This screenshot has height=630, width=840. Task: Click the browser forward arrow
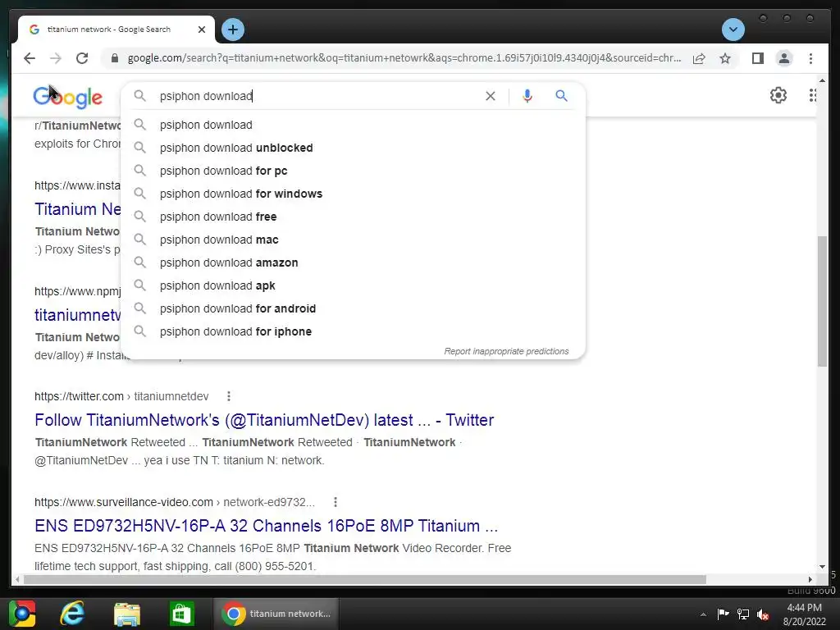coord(56,58)
